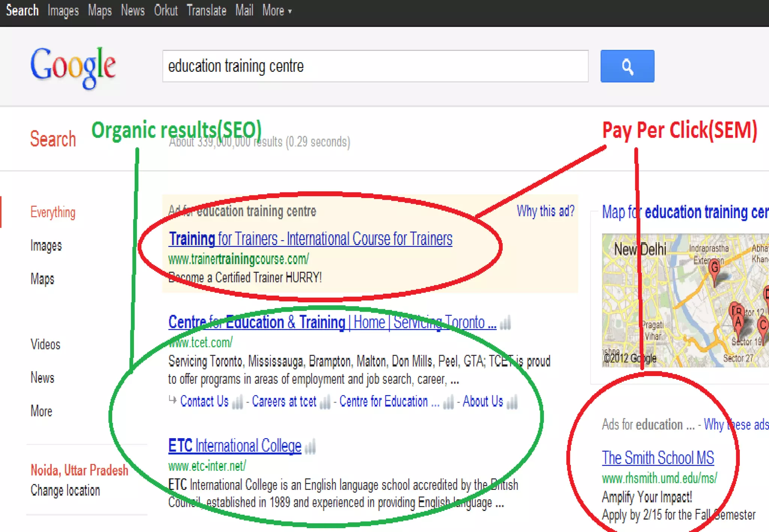Open Translate in the top navigation bar
Viewport: 769px width, 532px height.
pyautogui.click(x=207, y=11)
